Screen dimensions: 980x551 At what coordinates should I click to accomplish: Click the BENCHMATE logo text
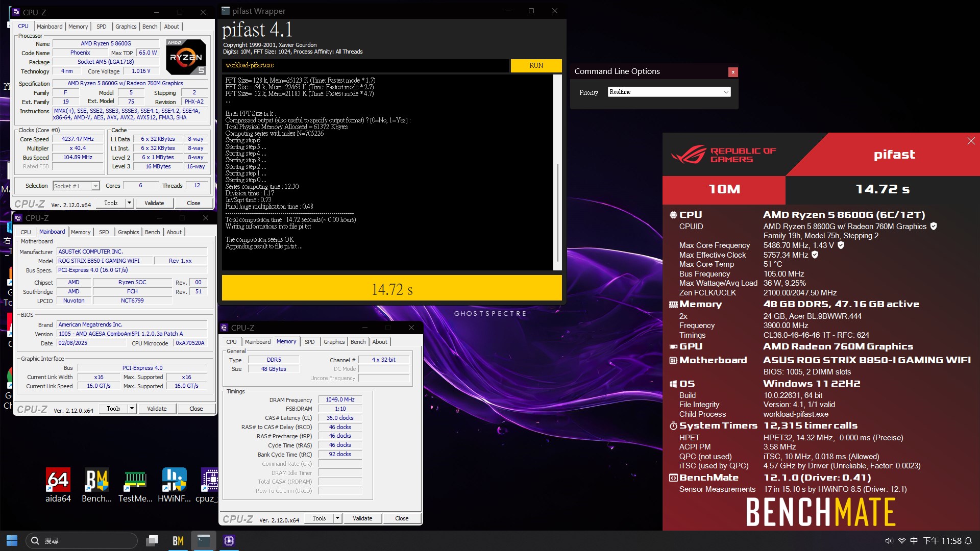(x=821, y=512)
